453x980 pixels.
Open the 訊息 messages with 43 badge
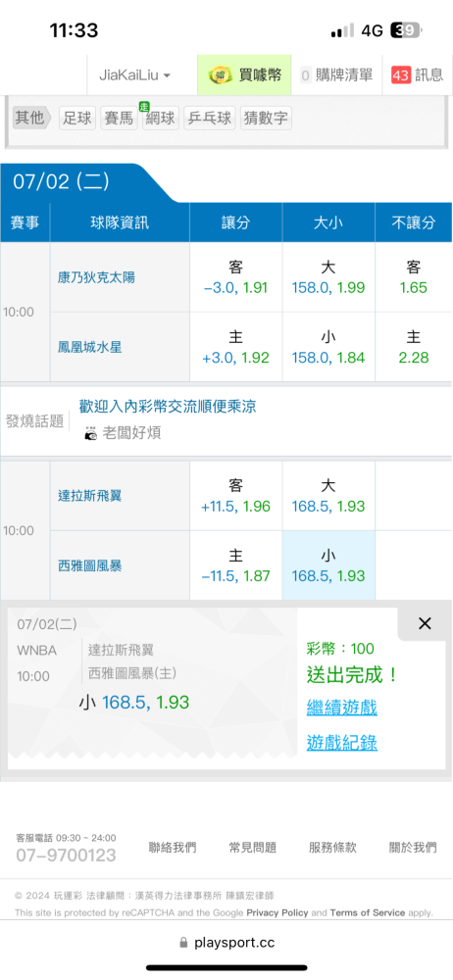click(417, 75)
